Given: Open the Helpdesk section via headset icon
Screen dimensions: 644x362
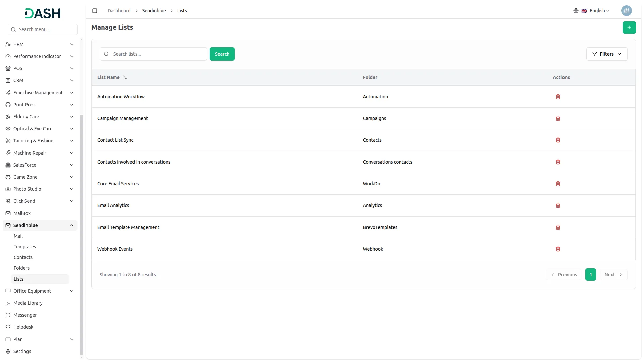Looking at the screenshot, I should pyautogui.click(x=8, y=327).
